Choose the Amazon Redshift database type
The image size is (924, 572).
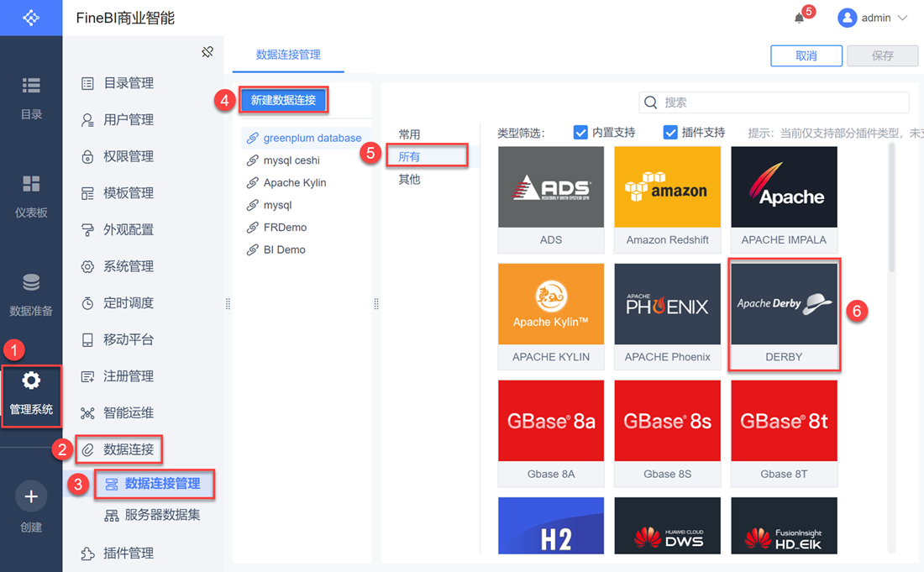[x=668, y=200]
